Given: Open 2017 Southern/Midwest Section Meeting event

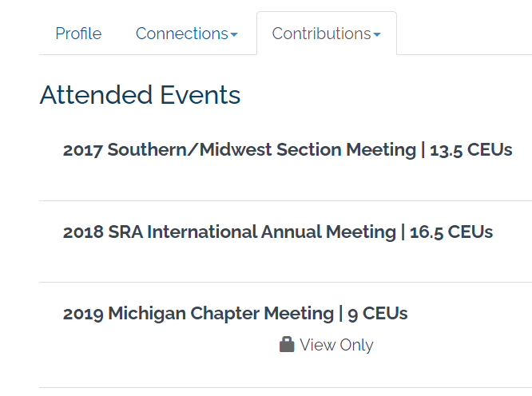Looking at the screenshot, I should [239, 149].
